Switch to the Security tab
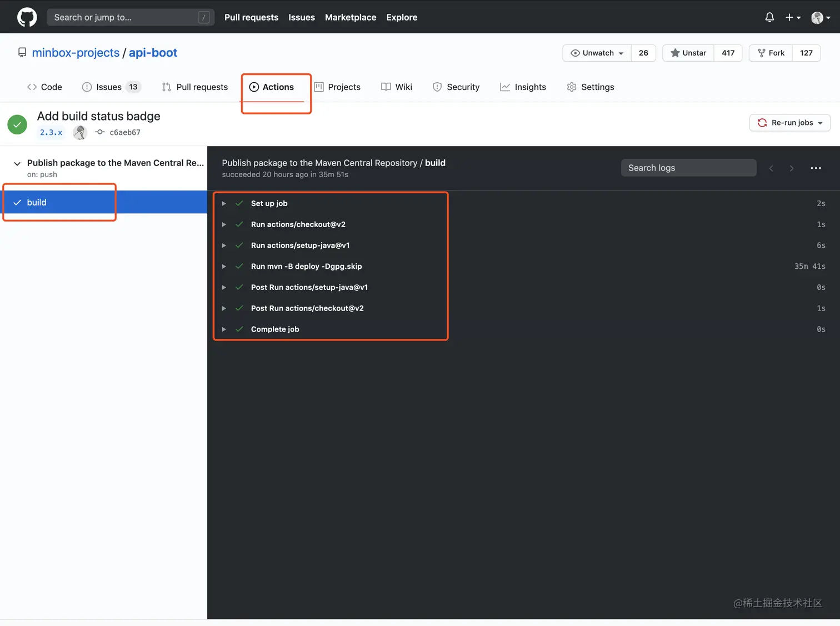 tap(456, 87)
